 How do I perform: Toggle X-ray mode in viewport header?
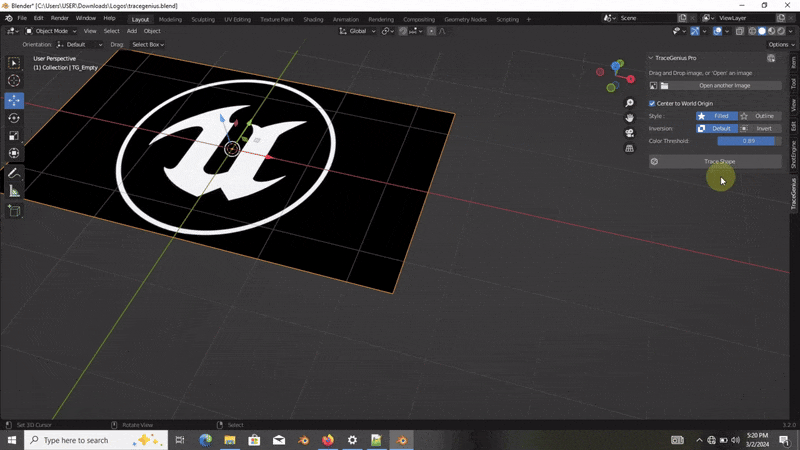pos(739,31)
